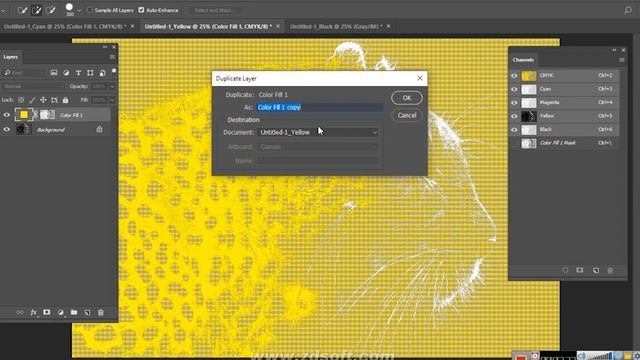Collapse the Layers panel with double-arrow
The height and width of the screenshot is (360, 640).
click(x=105, y=47)
